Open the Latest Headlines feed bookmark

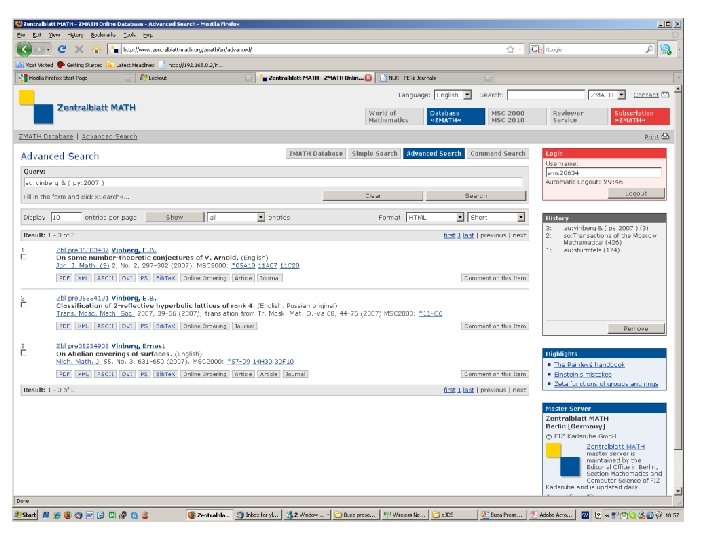click(x=130, y=65)
